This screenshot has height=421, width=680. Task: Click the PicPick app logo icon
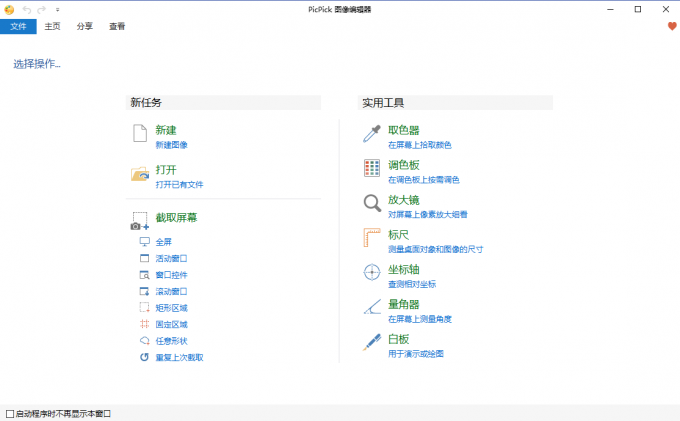click(9, 10)
